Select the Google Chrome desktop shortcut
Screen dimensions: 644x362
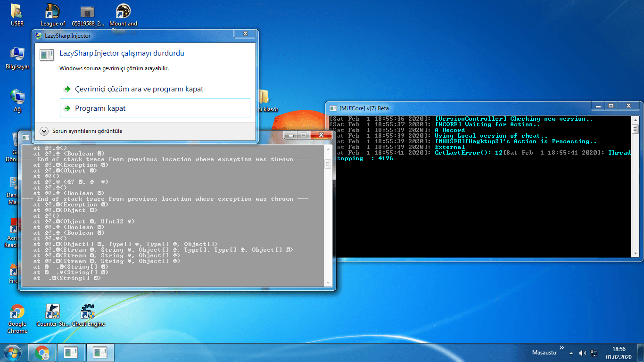point(17,319)
